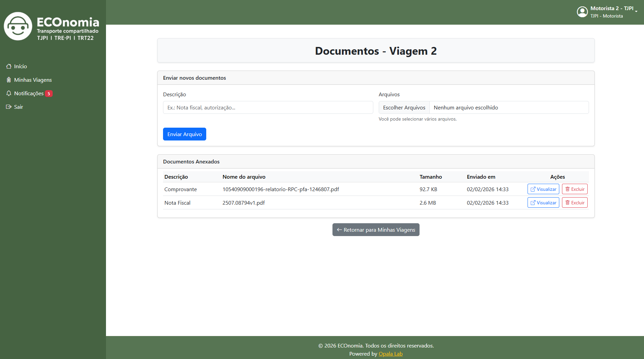Click the Escolher Arquivos file button
This screenshot has height=359, width=644.
pos(404,107)
